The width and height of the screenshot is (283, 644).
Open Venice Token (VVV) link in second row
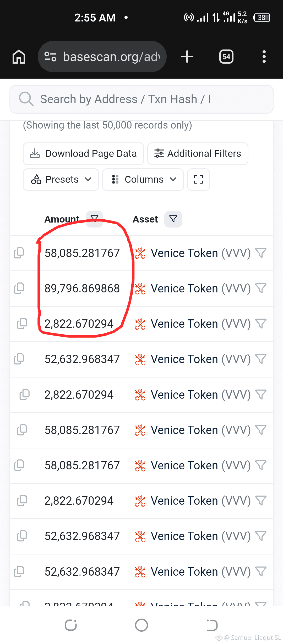point(201,288)
